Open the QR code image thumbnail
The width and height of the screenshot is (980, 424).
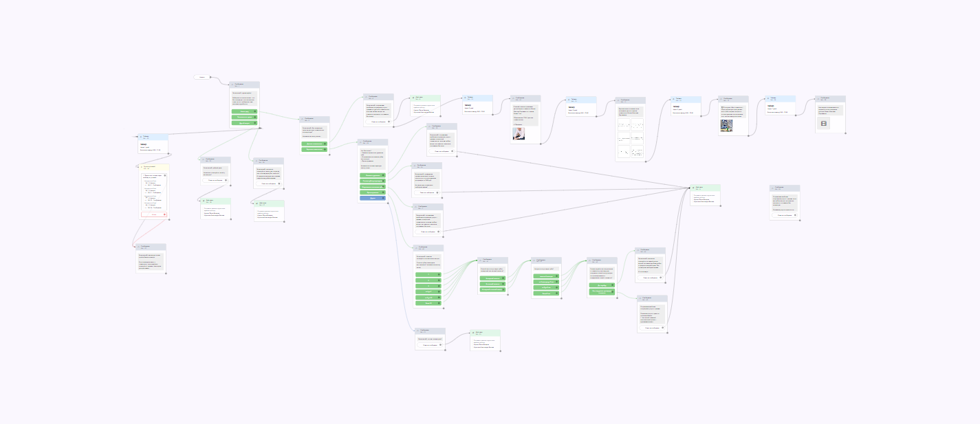coord(726,125)
